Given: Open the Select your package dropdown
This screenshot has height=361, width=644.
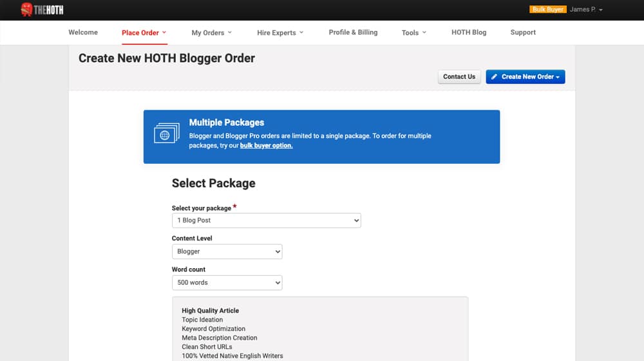Looking at the screenshot, I should tap(266, 220).
